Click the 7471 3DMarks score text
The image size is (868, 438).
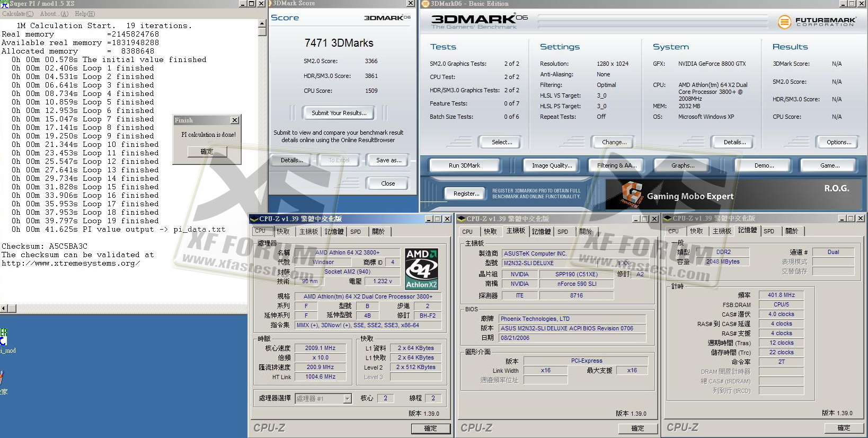(339, 43)
